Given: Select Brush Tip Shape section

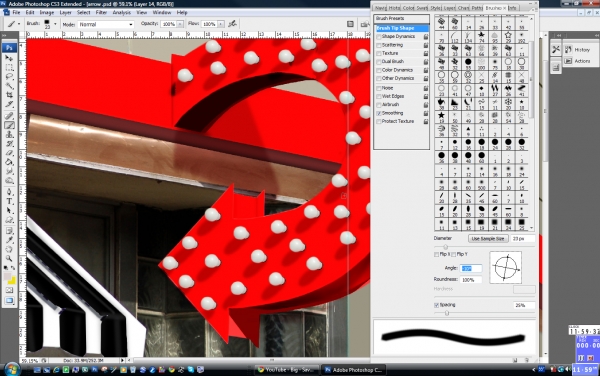Looking at the screenshot, I should 402,28.
